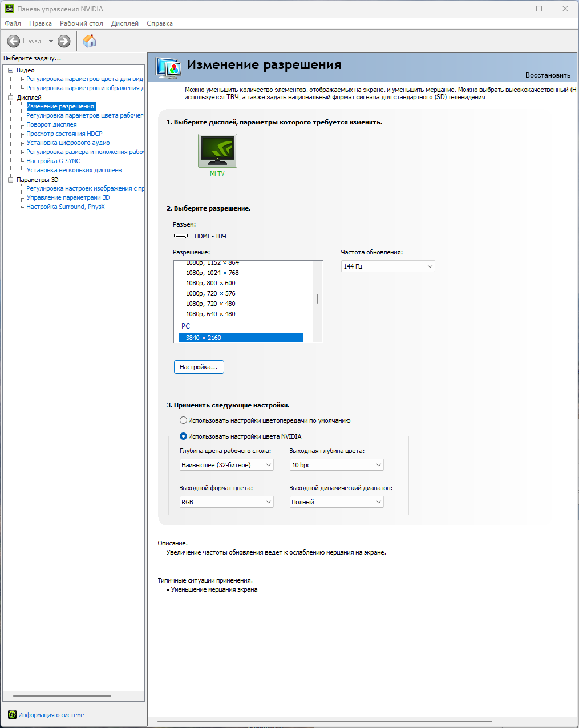Click the Настройка... button
The width and height of the screenshot is (579, 728).
(199, 367)
